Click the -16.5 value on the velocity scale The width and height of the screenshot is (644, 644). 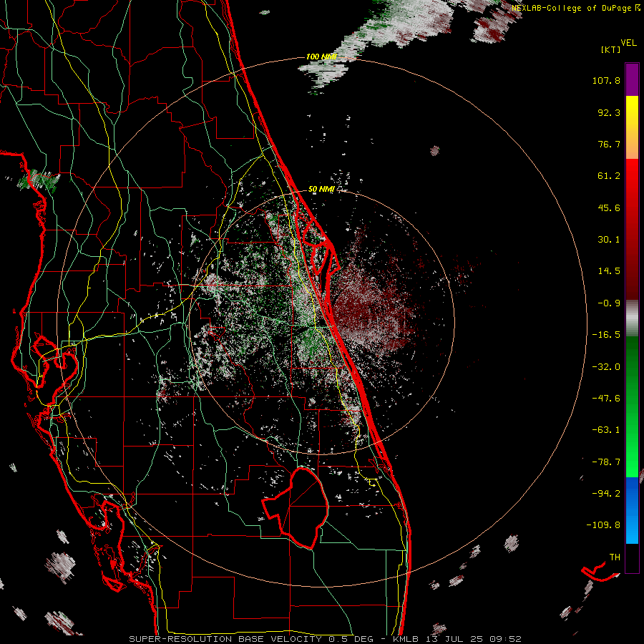[606, 335]
